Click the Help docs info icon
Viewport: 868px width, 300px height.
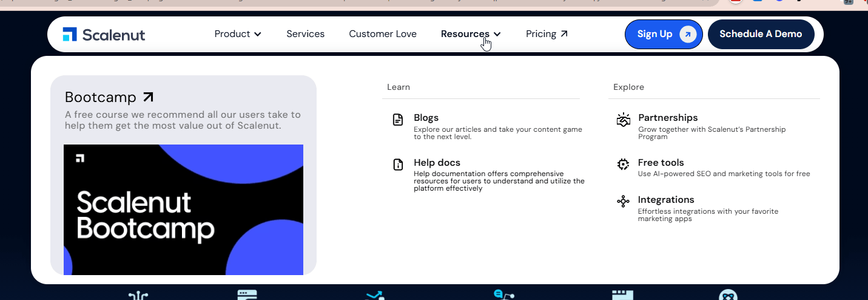click(x=398, y=165)
